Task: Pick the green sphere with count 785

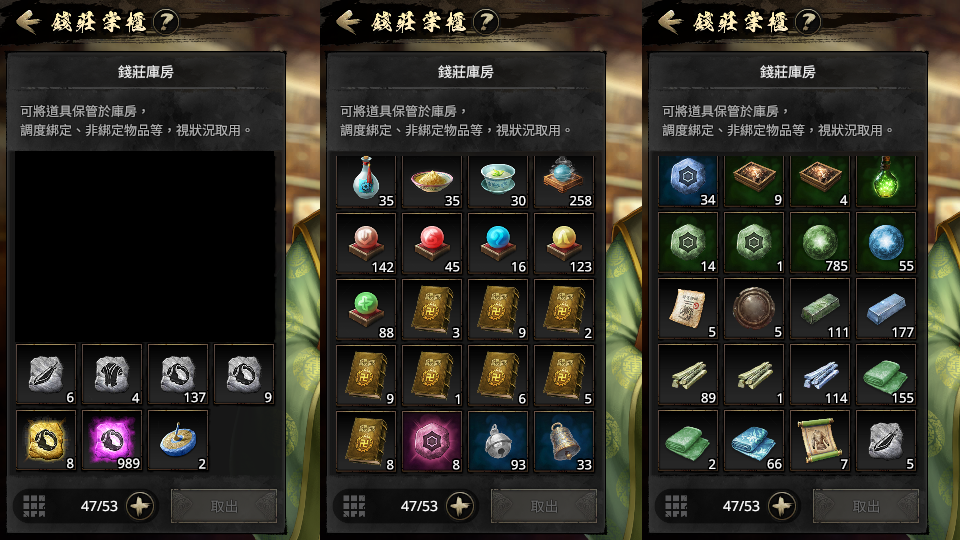Action: click(x=820, y=242)
